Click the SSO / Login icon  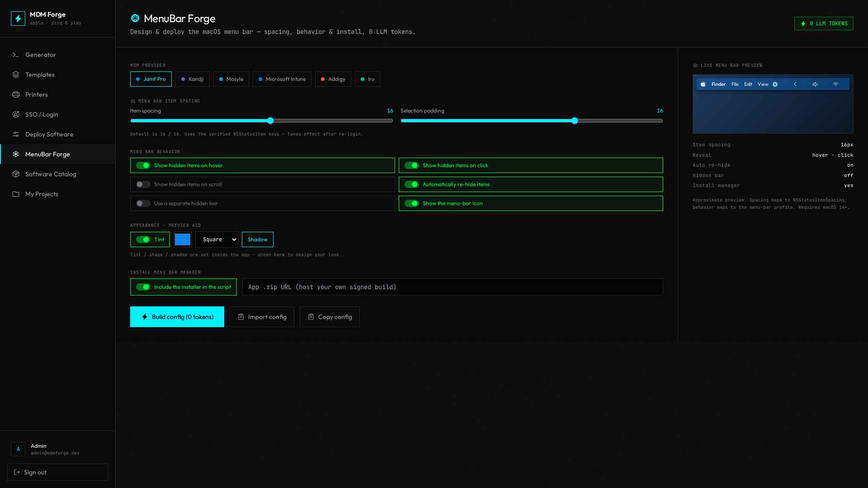16,114
